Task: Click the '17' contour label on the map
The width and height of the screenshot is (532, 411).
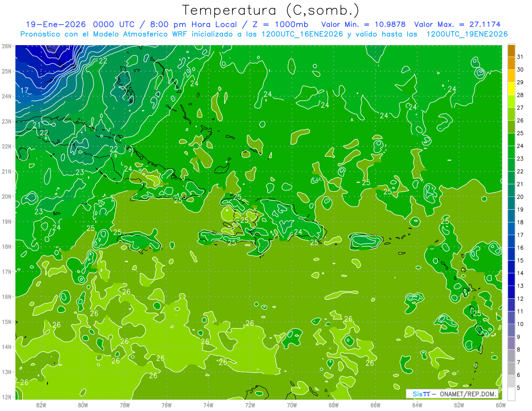Action: (24, 91)
